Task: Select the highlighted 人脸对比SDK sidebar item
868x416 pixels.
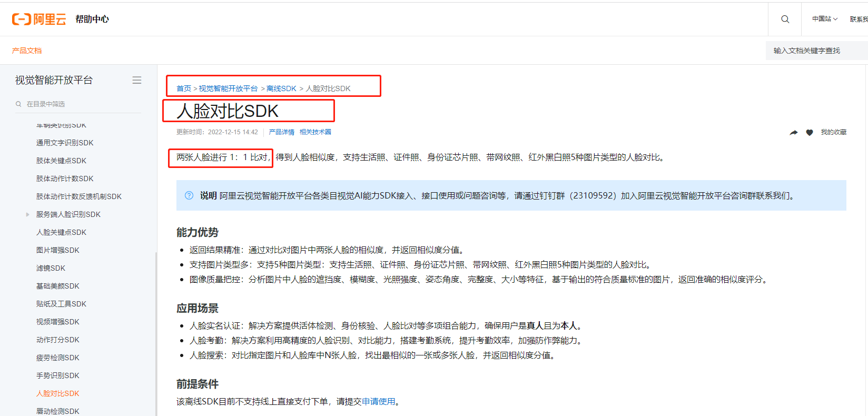Action: (x=58, y=393)
